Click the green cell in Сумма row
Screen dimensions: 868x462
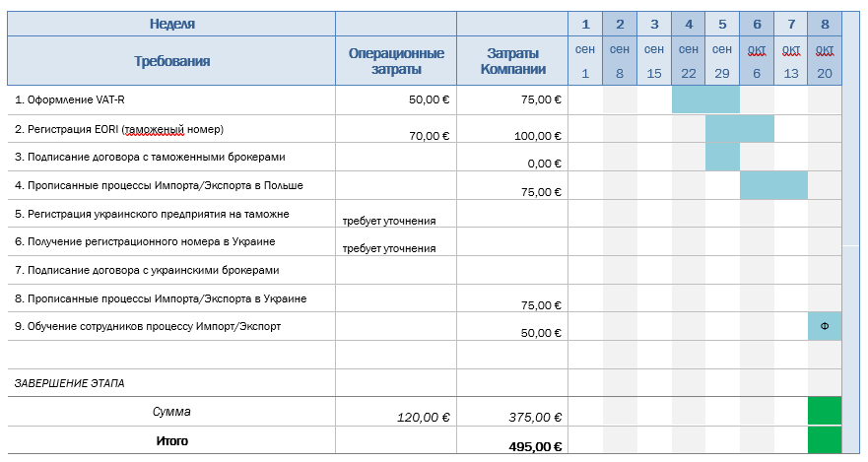[825, 411]
